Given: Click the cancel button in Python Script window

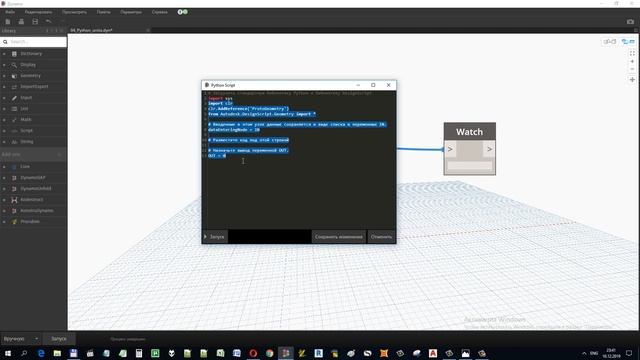Looking at the screenshot, I should 381,237.
